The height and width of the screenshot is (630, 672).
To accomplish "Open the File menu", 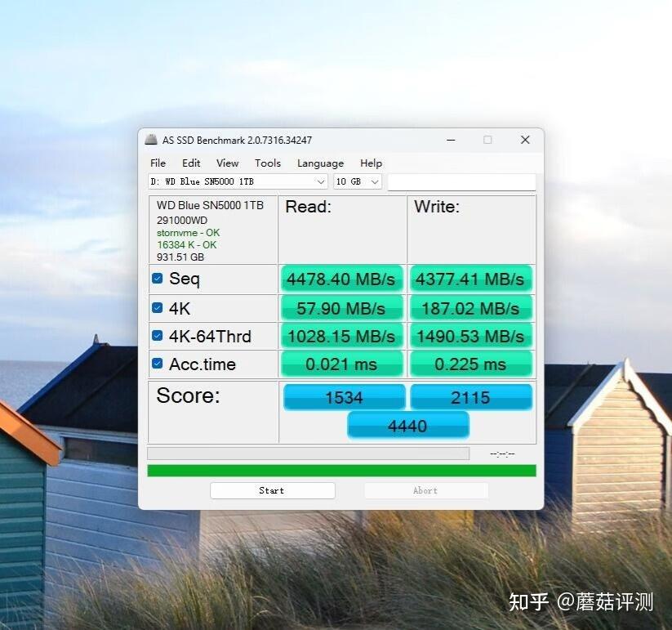I will (x=157, y=163).
